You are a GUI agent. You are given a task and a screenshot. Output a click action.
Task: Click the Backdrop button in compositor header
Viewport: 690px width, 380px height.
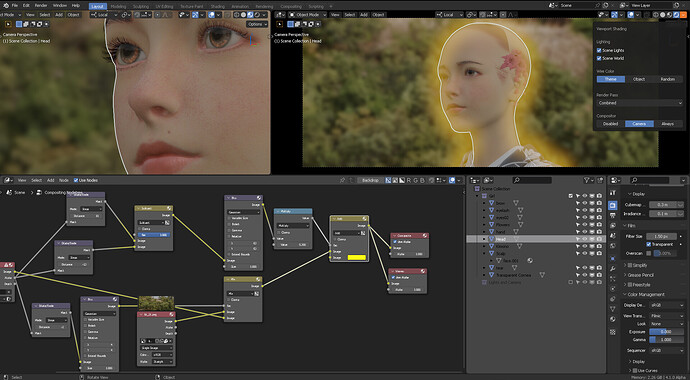click(370, 180)
